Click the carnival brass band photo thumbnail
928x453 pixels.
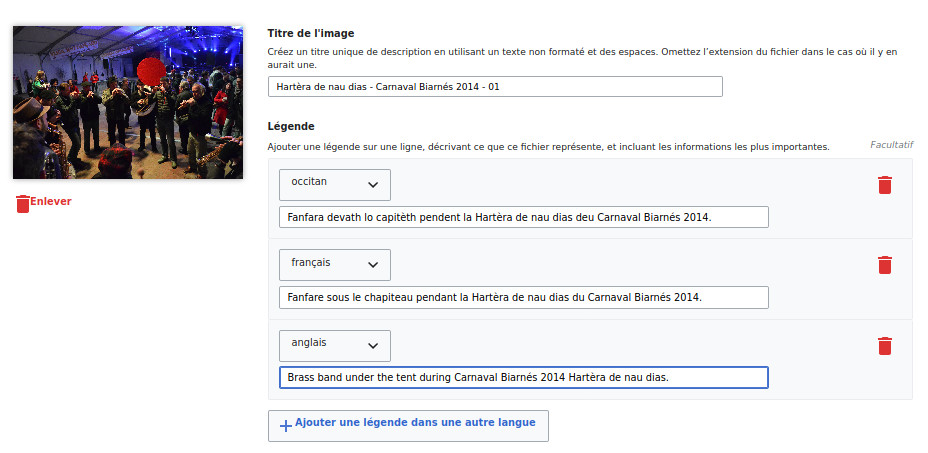(x=128, y=102)
